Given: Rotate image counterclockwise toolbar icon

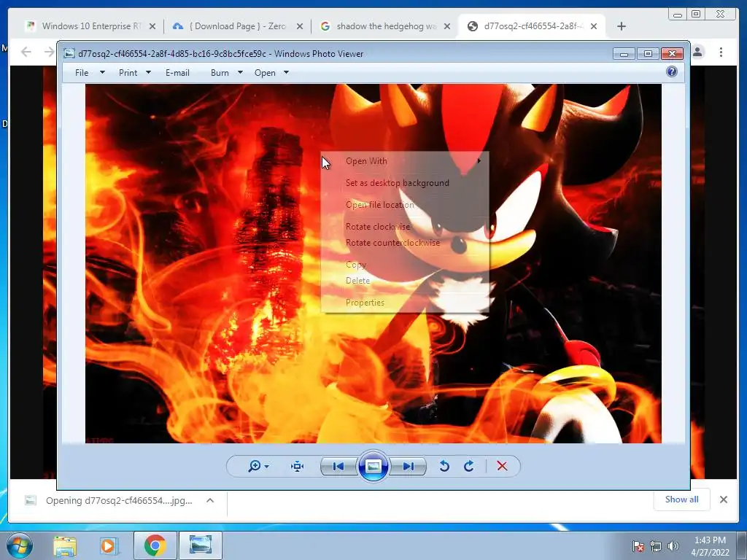Looking at the screenshot, I should (x=444, y=466).
